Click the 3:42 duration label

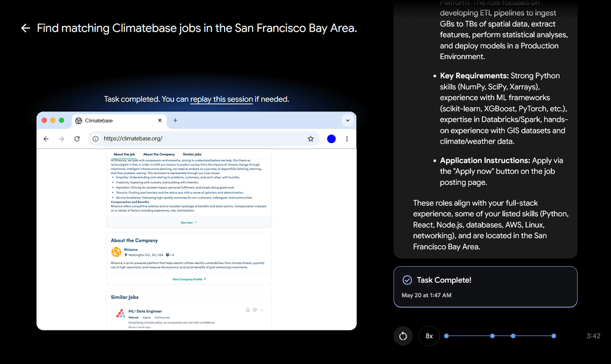[594, 336]
